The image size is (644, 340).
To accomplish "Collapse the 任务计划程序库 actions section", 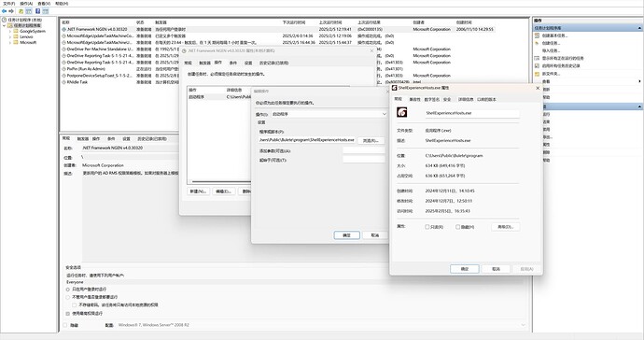I will tap(639, 28).
